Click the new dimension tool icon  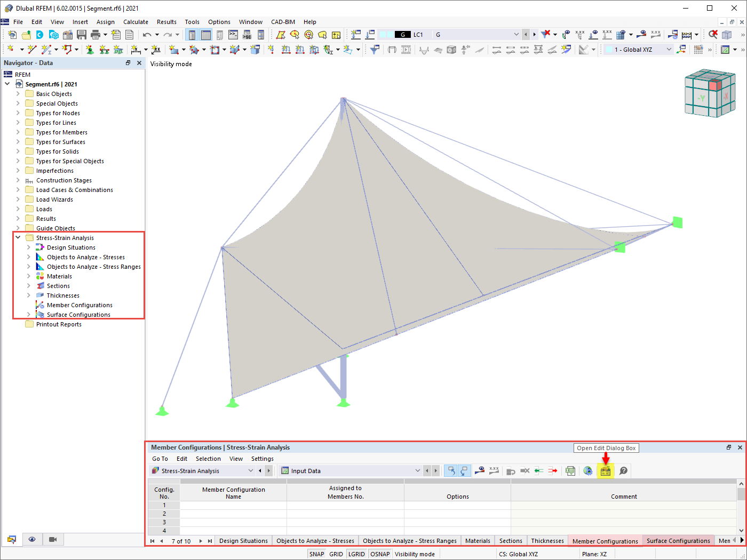click(136, 50)
